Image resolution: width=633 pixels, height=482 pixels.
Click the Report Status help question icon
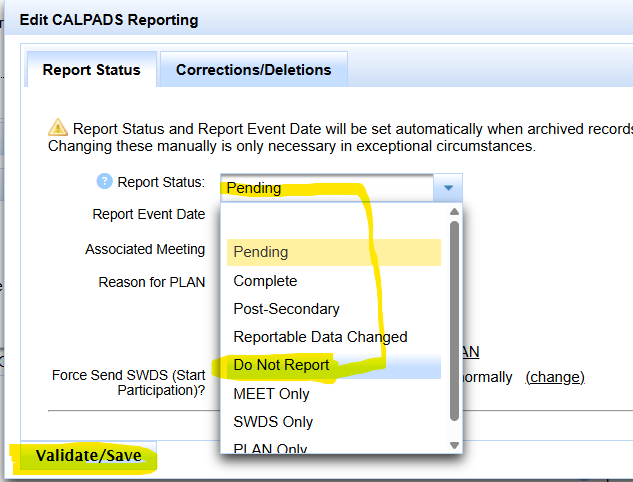click(x=104, y=181)
